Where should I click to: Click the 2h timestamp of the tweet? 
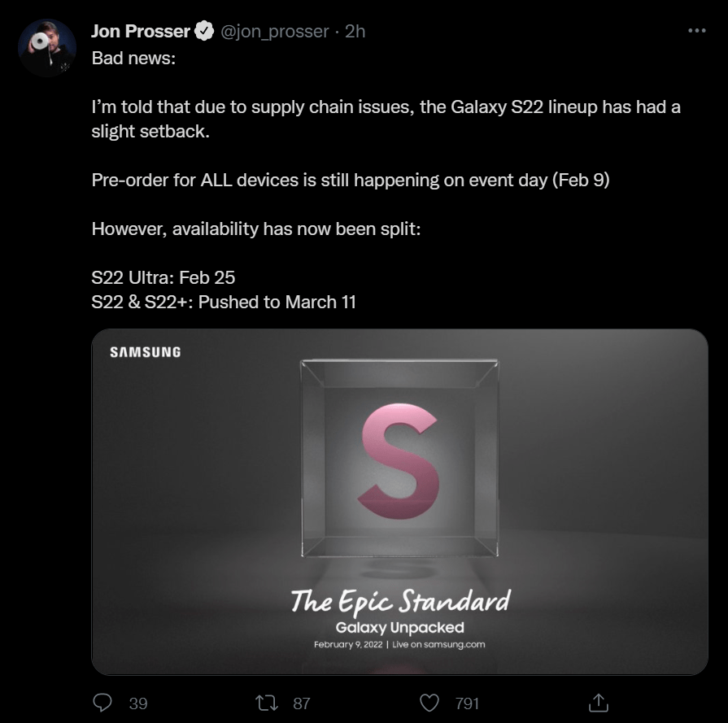coord(355,32)
